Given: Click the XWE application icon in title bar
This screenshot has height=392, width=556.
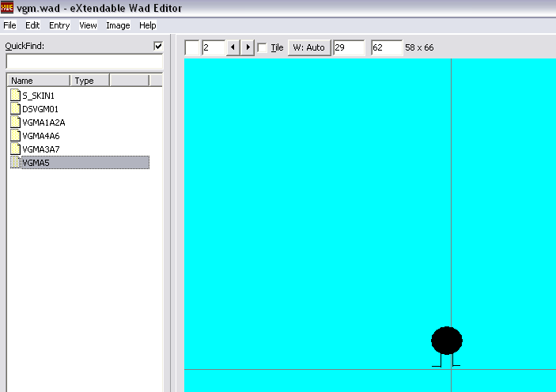Looking at the screenshot, I should 7,7.
